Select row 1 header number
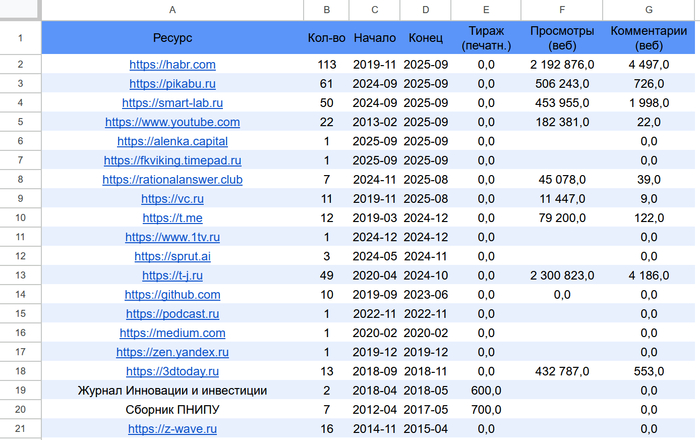Viewport: 700px width, 440px height. tap(20, 38)
